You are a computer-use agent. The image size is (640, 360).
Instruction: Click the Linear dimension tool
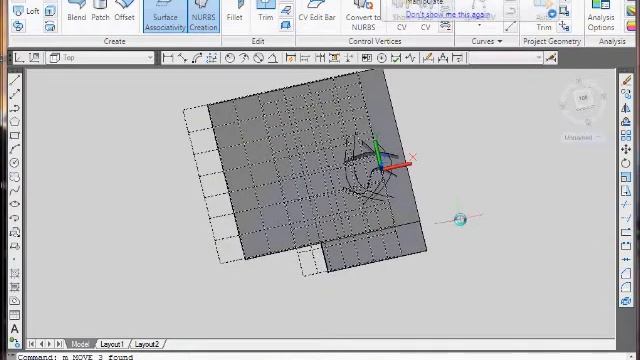[168, 58]
